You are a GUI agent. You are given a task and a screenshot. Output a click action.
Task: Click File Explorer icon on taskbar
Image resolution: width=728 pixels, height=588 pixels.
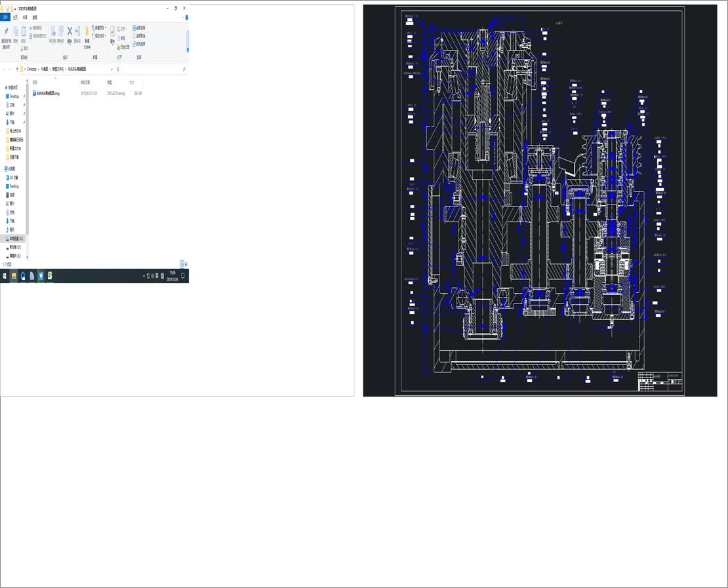tap(14, 276)
